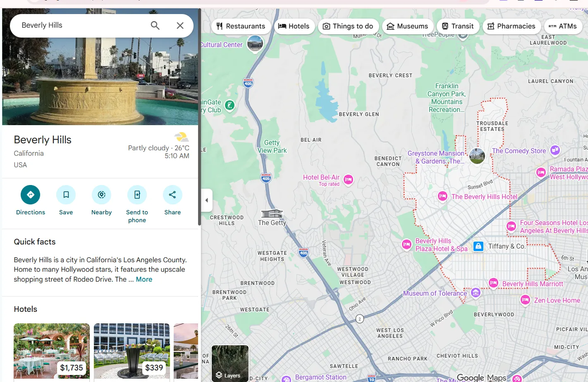Open the Layers map switcher
This screenshot has height=382, width=588.
coord(230,363)
